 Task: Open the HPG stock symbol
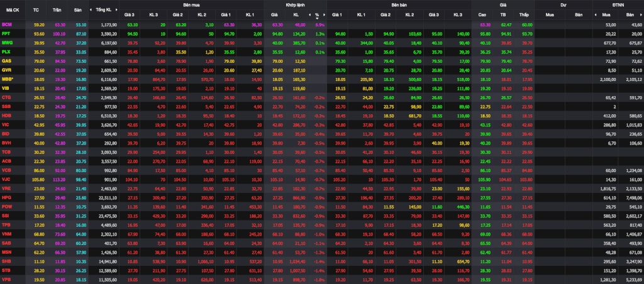pyautogui.click(x=6, y=197)
